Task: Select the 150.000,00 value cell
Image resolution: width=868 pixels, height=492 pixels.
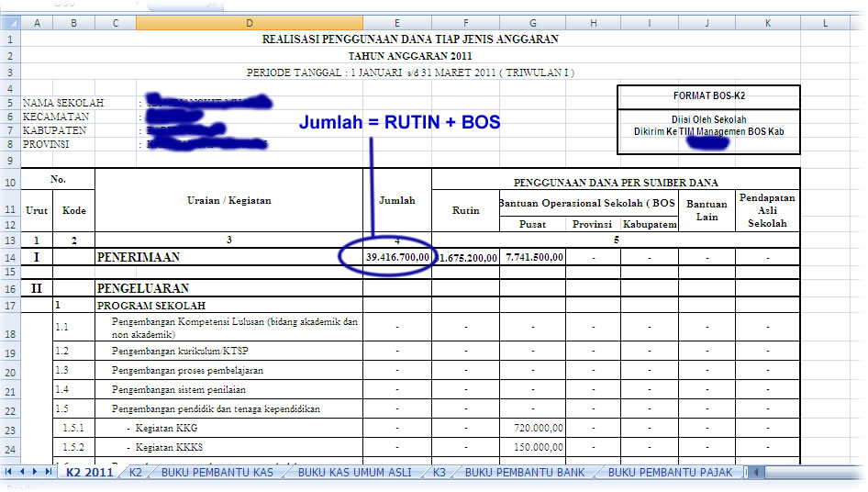Action: (x=532, y=447)
